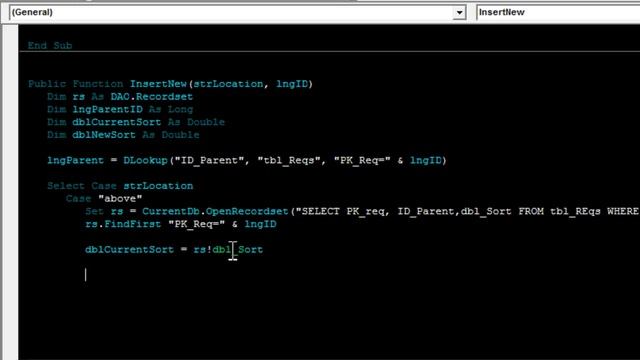Open the (General) object dropdown arrow
The height and width of the screenshot is (360, 640).
click(x=459, y=12)
